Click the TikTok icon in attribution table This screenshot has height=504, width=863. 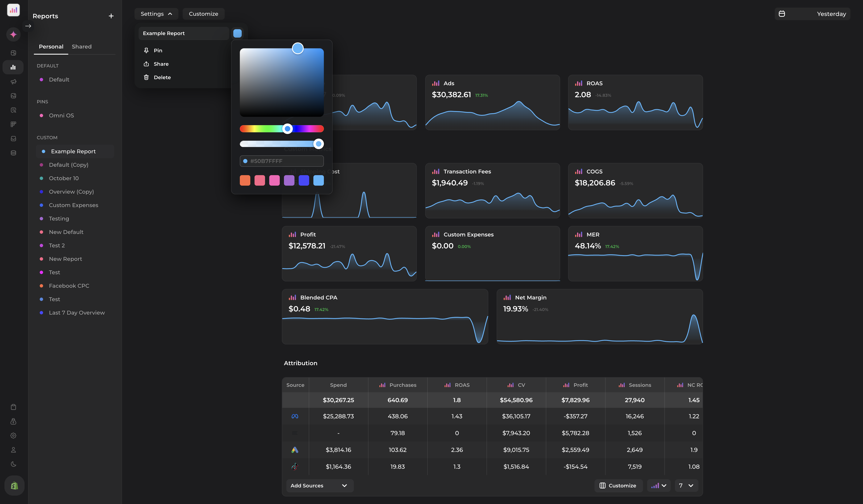pos(295,466)
